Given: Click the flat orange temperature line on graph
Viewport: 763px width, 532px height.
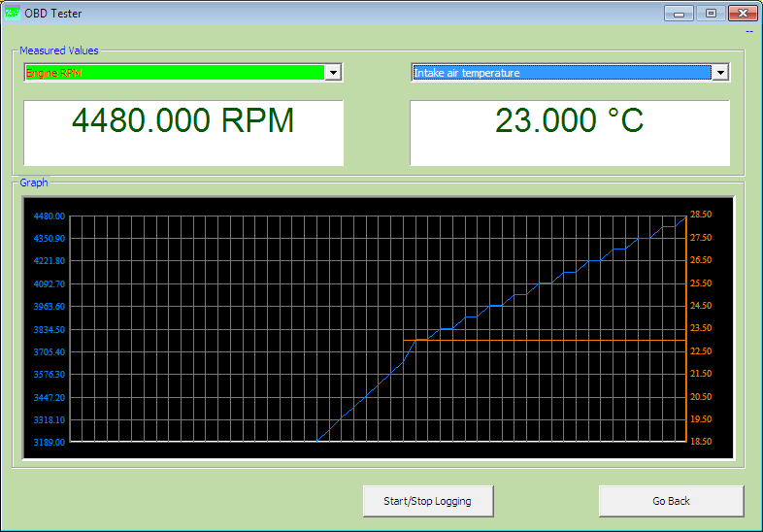Looking at the screenshot, I should 544,341.
